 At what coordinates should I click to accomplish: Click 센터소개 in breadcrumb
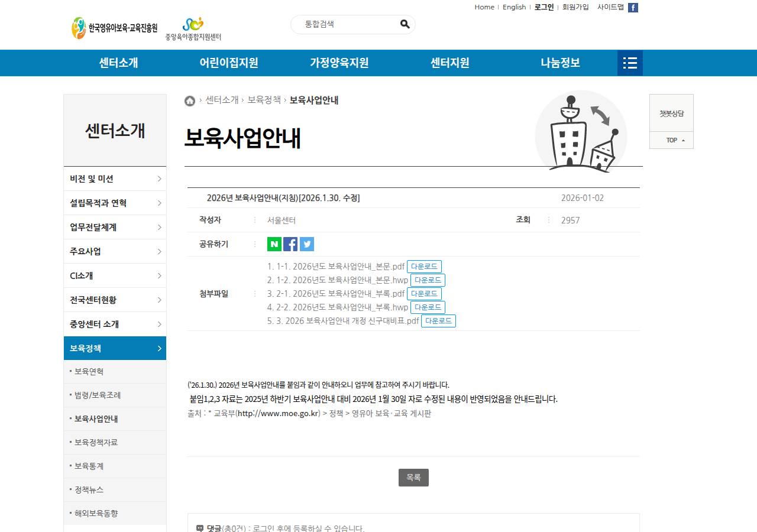click(222, 100)
